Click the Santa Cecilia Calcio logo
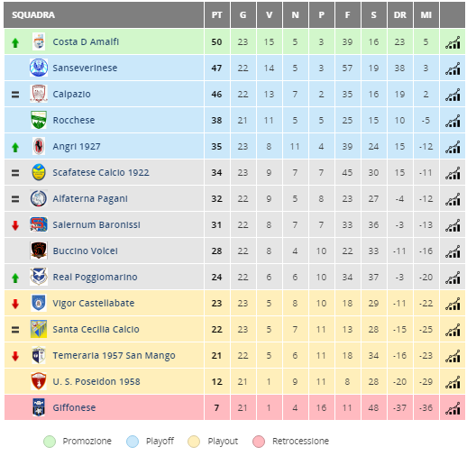Screen dimensions: 476x456 [x=39, y=329]
